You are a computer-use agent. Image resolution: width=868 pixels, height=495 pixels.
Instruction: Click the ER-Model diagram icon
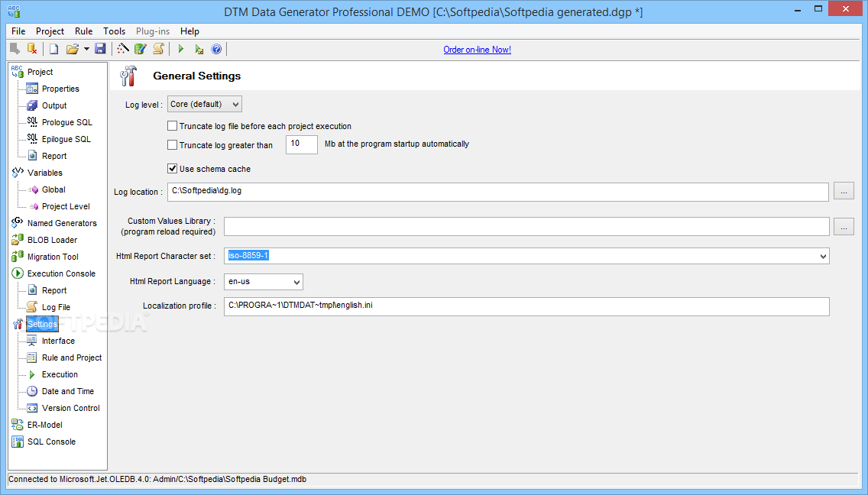pos(18,425)
